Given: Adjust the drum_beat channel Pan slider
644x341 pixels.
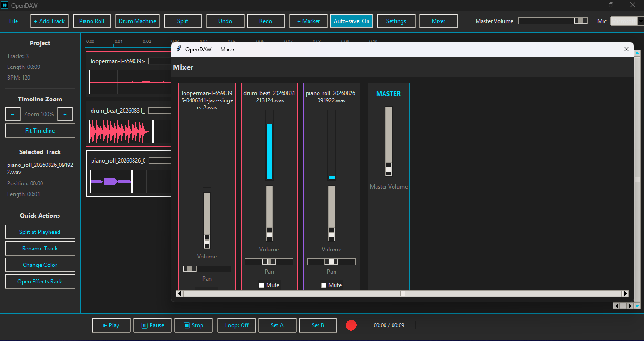Looking at the screenshot, I should 269,262.
